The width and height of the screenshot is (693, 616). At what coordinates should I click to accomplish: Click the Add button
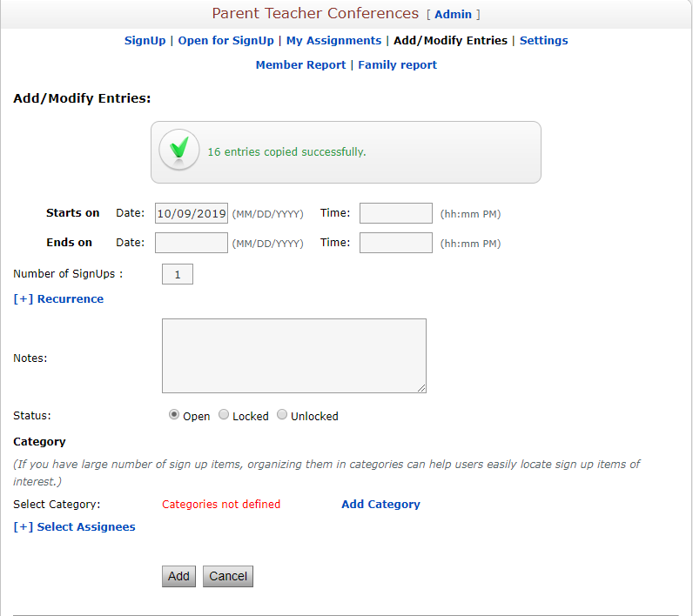[x=178, y=576]
